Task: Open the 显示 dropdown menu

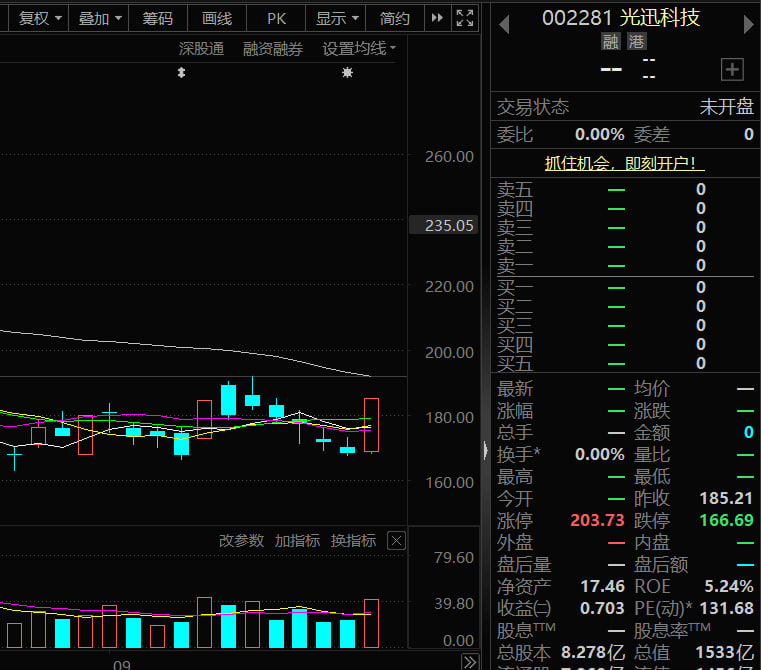Action: point(336,18)
